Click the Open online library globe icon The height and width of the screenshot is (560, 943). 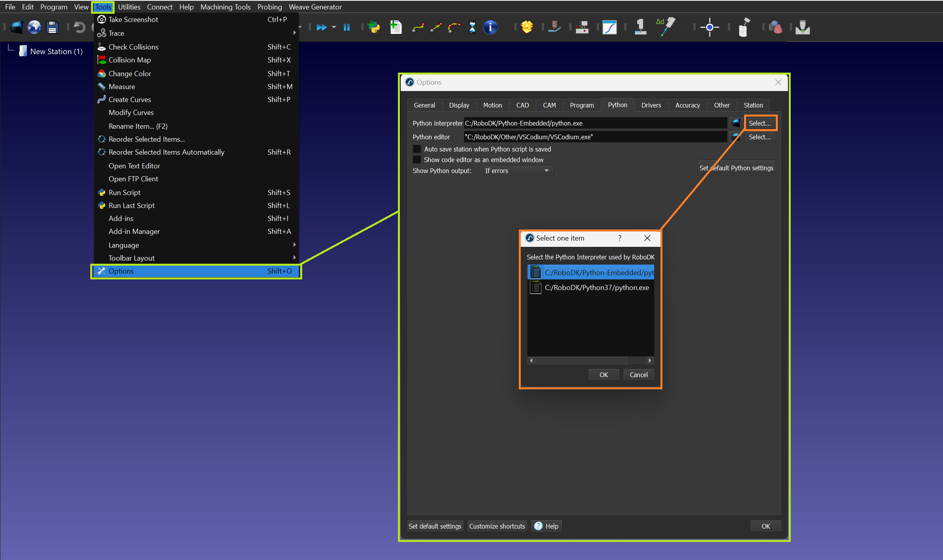(34, 27)
